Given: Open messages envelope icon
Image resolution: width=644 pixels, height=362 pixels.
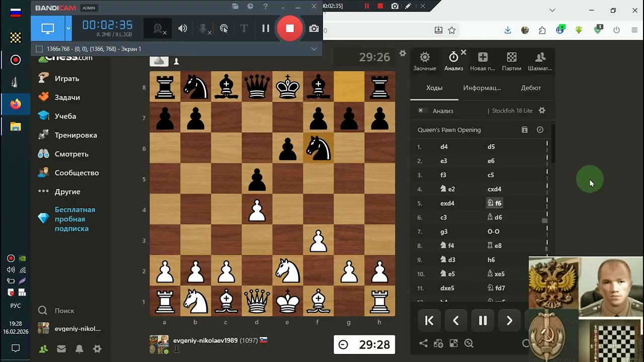Looking at the screenshot, I should [x=61, y=348].
